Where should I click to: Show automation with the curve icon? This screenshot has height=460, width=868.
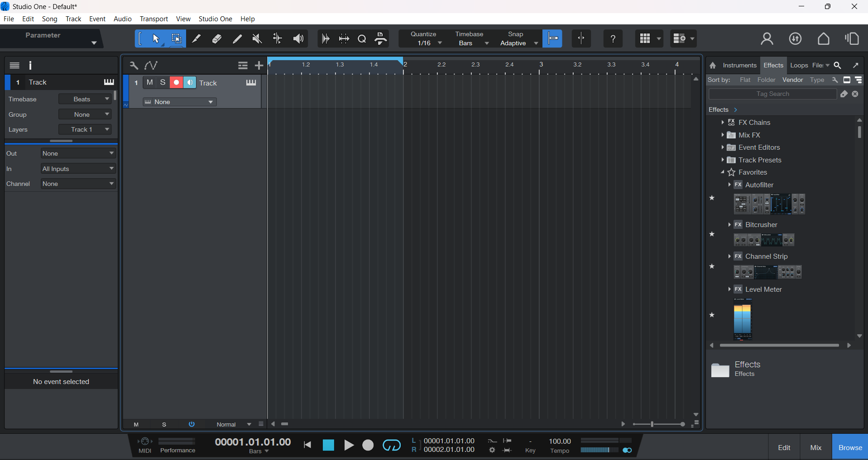click(151, 66)
